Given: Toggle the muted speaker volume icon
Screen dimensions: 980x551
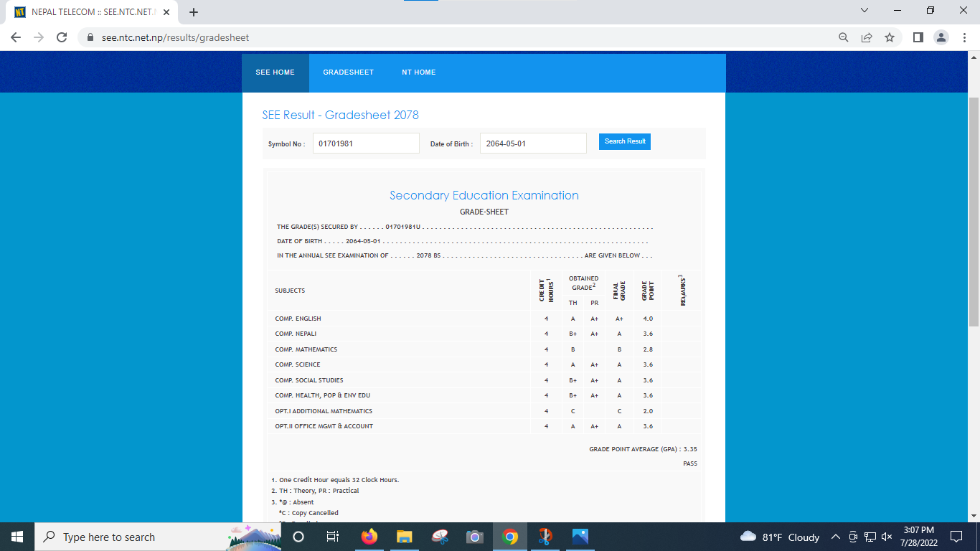Looking at the screenshot, I should pyautogui.click(x=887, y=537).
